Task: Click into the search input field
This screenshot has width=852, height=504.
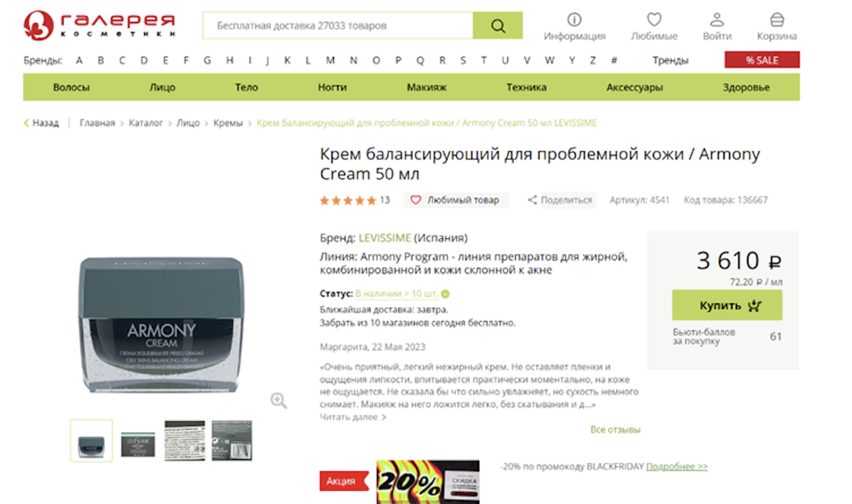Action: (x=338, y=26)
